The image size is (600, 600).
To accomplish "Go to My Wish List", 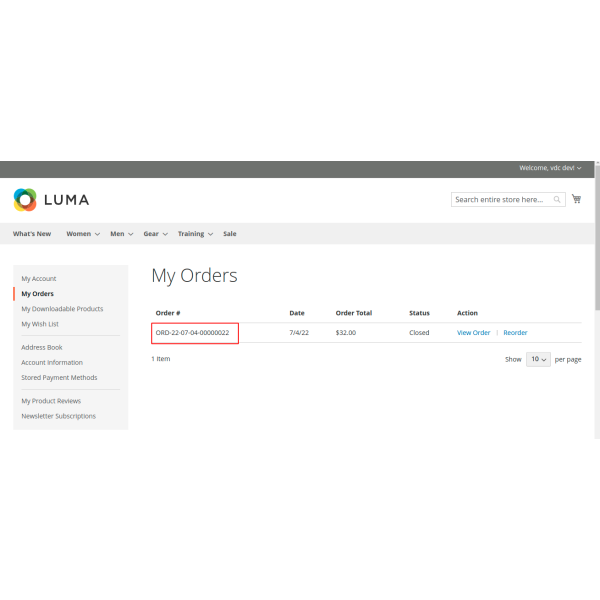I will point(40,324).
